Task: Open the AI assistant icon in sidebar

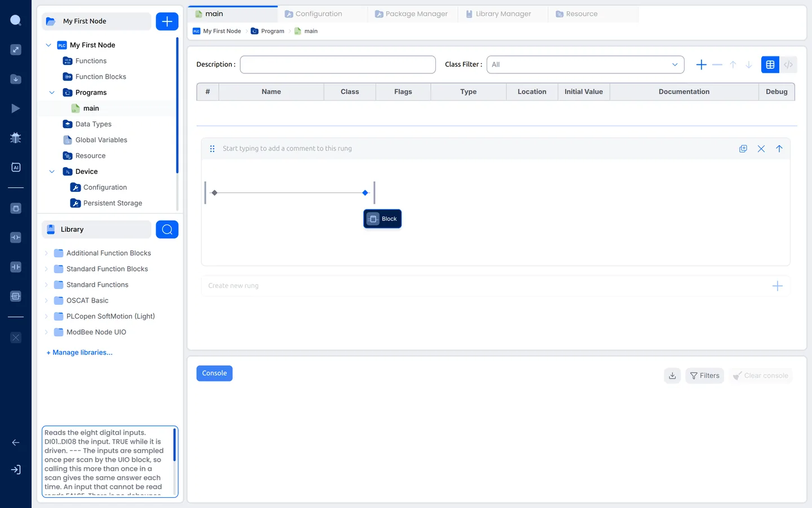Action: tap(16, 167)
